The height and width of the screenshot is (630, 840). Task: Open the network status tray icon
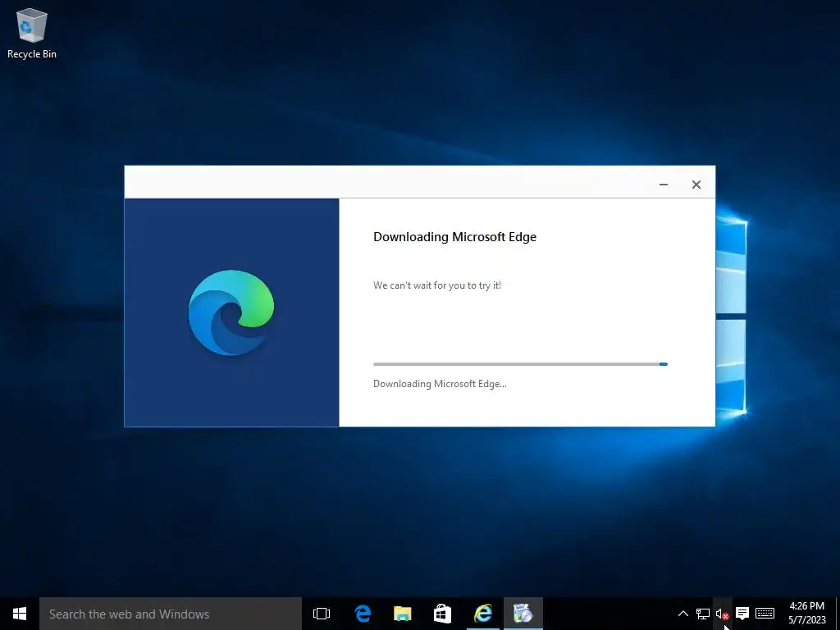[x=702, y=614]
